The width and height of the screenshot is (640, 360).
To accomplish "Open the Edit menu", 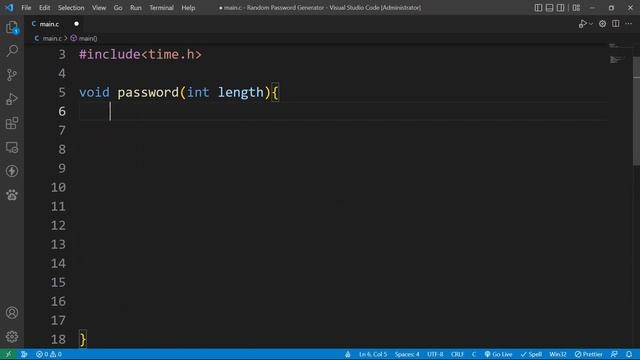I will (x=44, y=8).
